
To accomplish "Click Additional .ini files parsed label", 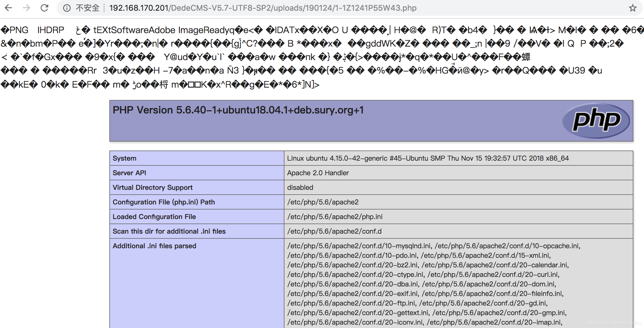I will click(155, 246).
